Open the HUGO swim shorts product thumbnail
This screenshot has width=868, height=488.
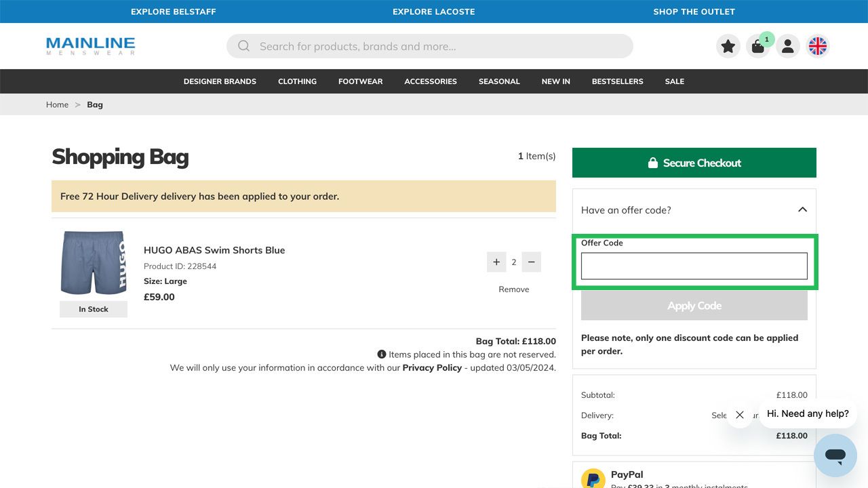click(94, 263)
